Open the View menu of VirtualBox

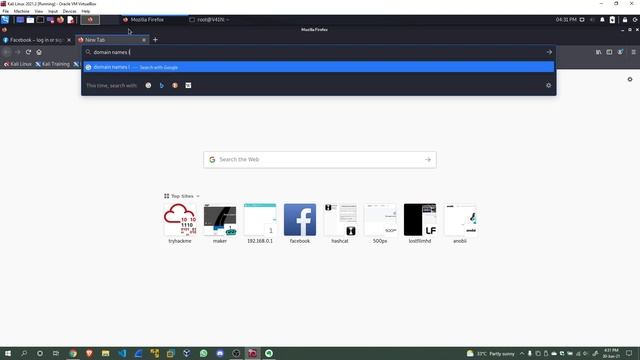click(x=38, y=11)
